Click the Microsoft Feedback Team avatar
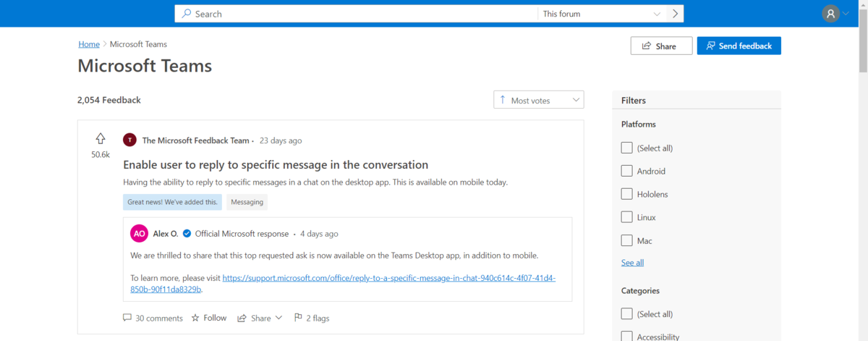Screen dimensions: 868x341 tap(129, 140)
